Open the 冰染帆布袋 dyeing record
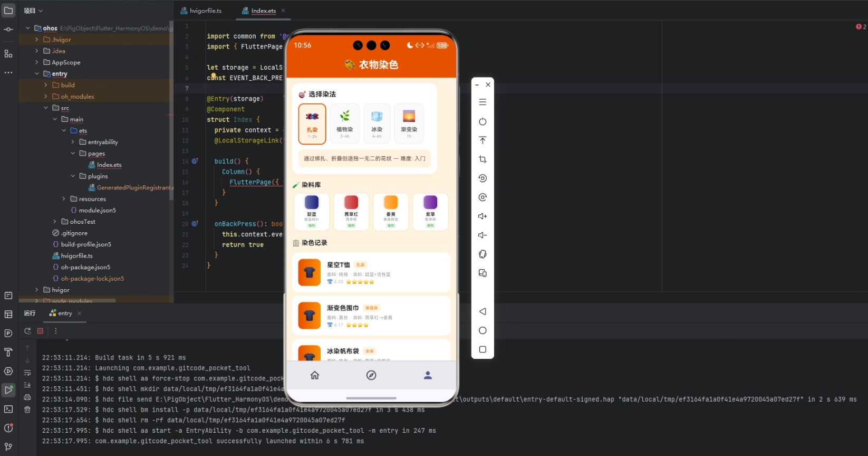 (371, 350)
